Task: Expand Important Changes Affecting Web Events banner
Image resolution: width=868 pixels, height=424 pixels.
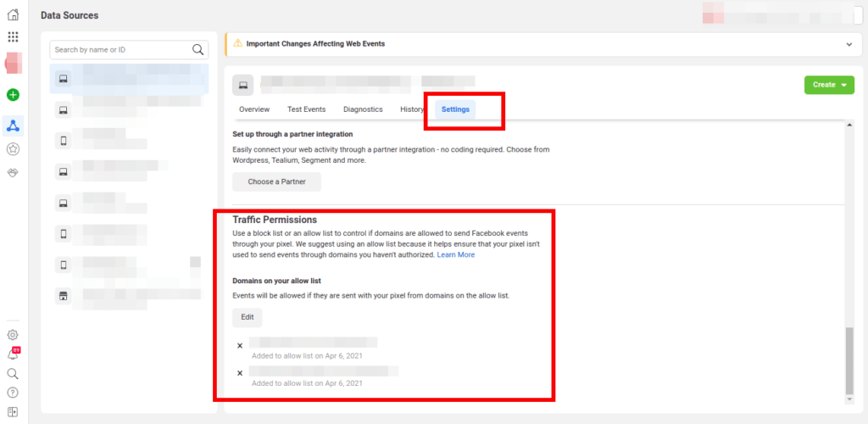Action: click(849, 44)
